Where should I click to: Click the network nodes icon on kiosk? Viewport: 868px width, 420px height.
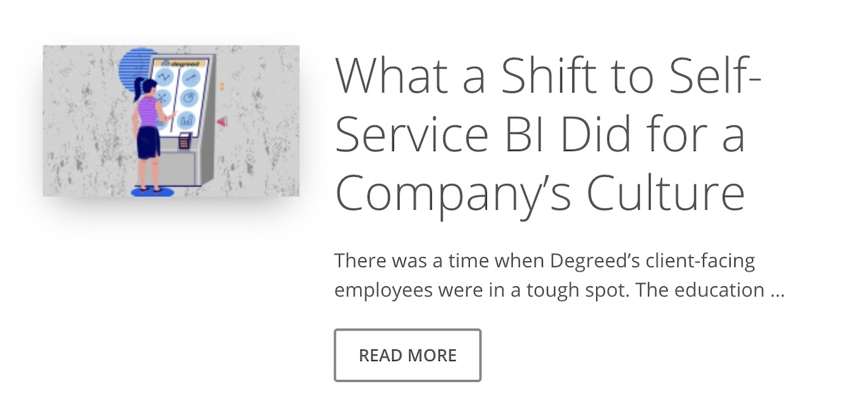point(161,98)
